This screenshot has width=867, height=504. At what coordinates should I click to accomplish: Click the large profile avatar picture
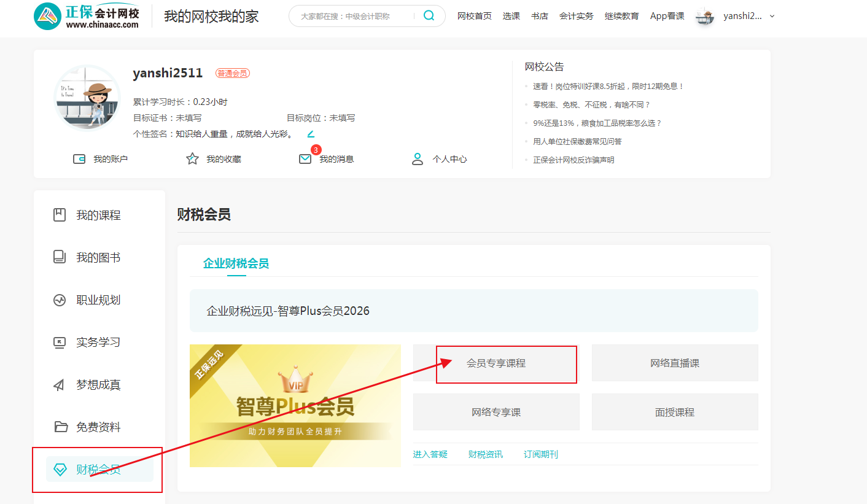click(x=87, y=98)
